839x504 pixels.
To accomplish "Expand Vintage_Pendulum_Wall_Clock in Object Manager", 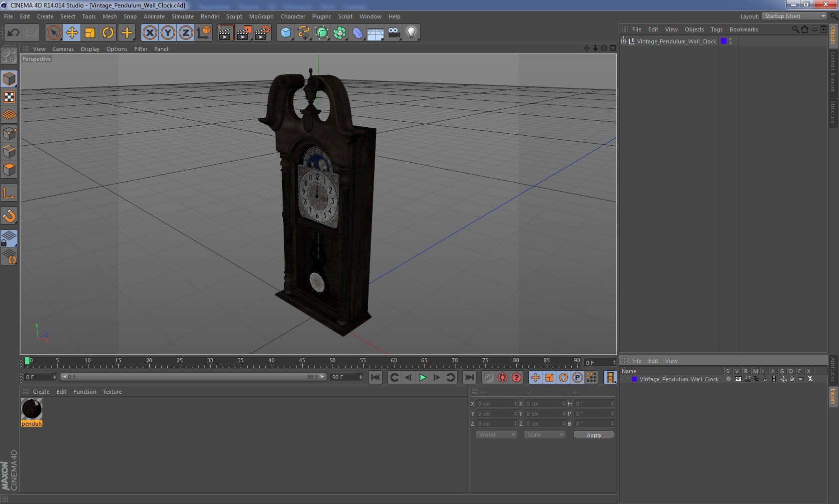I will point(624,41).
